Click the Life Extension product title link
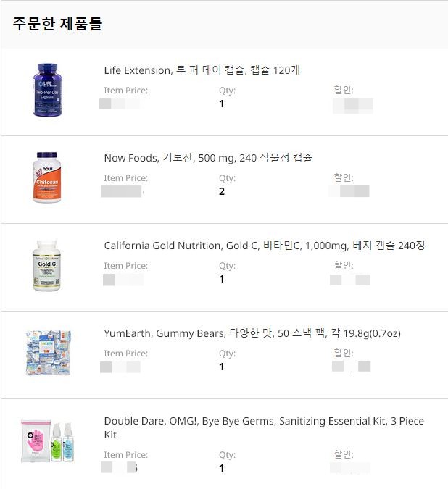Screen dimensions: 448x489 pos(202,70)
